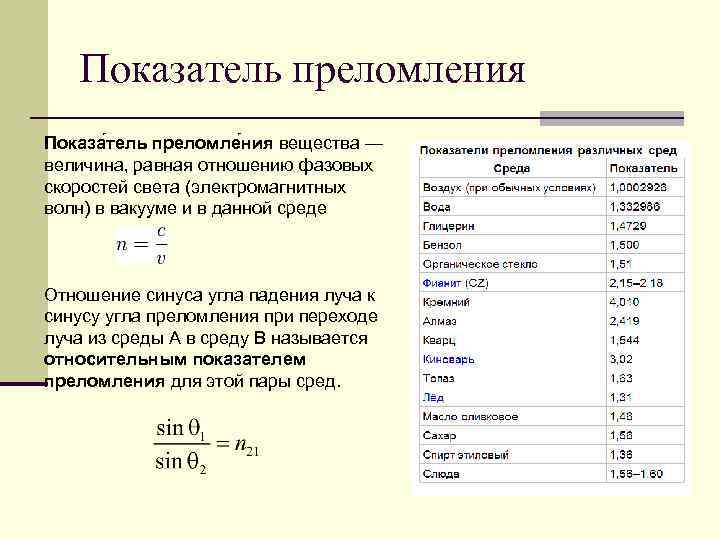
Task: Click the value 1,332986 for water
Action: coord(635,207)
